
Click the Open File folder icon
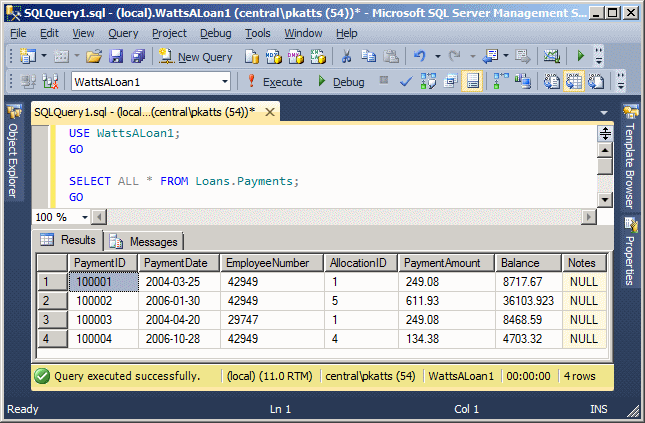(x=94, y=56)
